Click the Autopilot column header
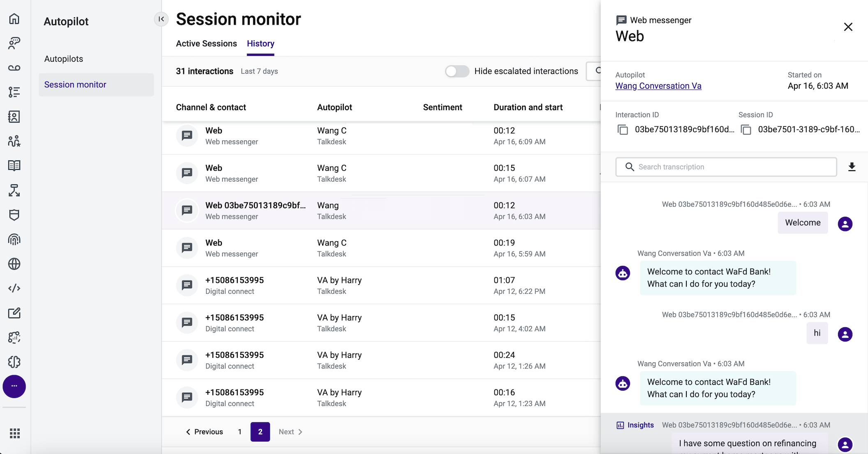 click(335, 107)
